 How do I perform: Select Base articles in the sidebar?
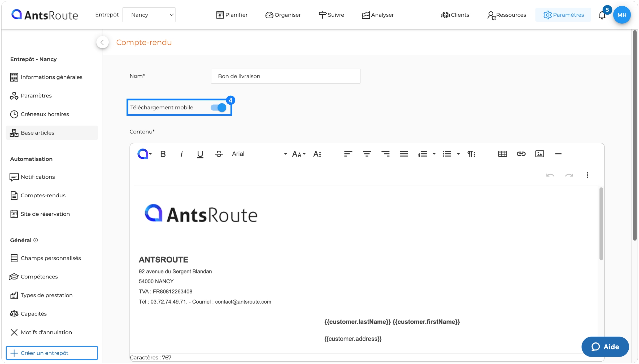[52, 133]
